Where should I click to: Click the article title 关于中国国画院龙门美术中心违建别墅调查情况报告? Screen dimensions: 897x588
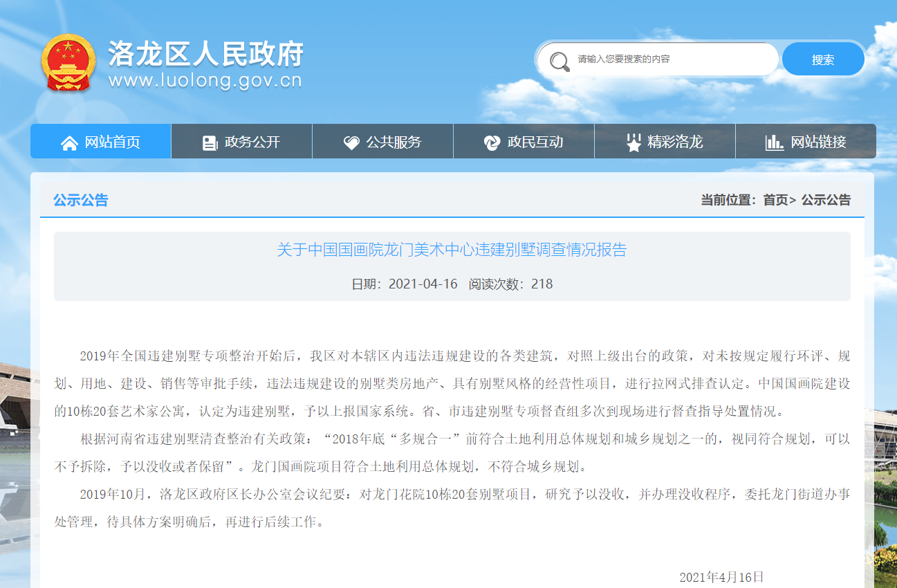pos(452,250)
